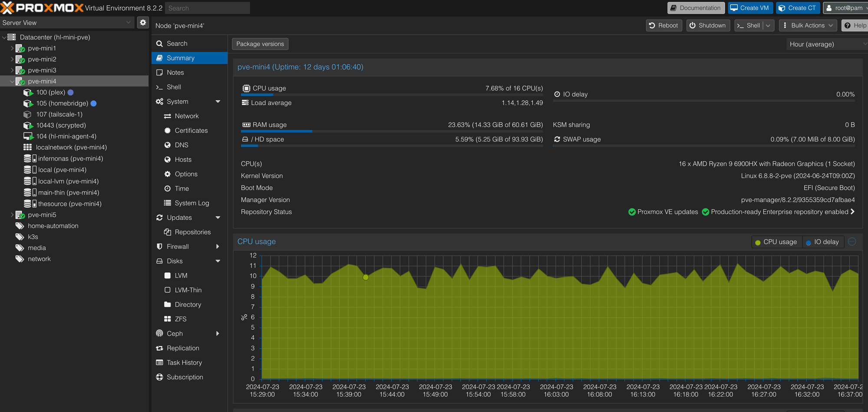Click the Reboot button

pyautogui.click(x=664, y=26)
